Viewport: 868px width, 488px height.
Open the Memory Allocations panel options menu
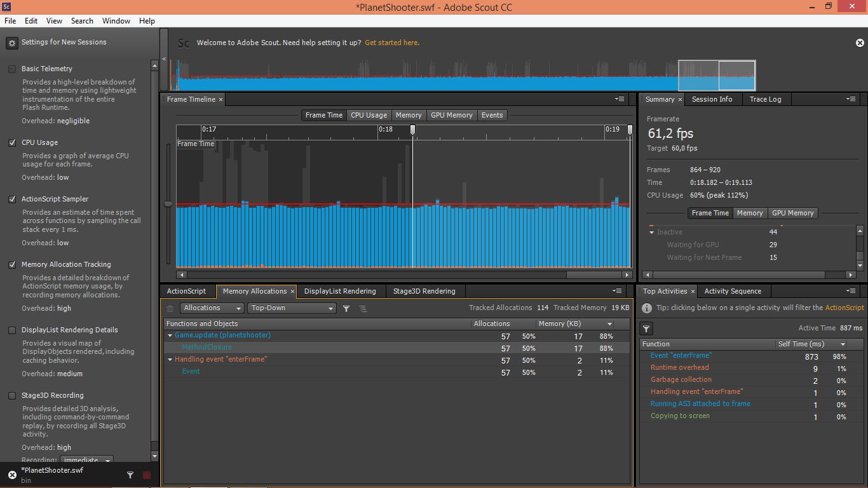pyautogui.click(x=617, y=291)
